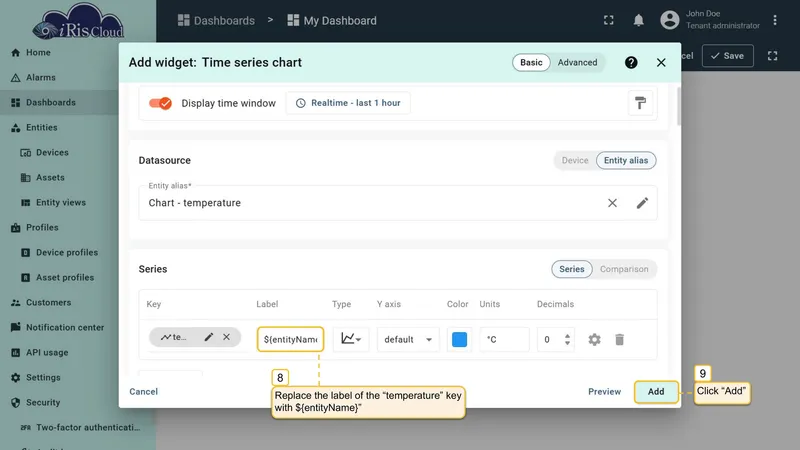Open series settings gear icon
This screenshot has width=800, height=450.
click(594, 339)
